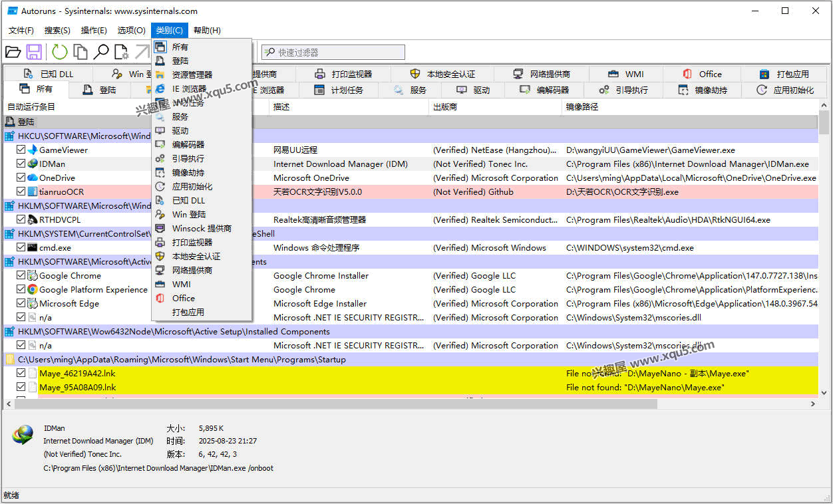The image size is (833, 504).
Task: Sort by the 出版商 column header
Action: (495, 107)
